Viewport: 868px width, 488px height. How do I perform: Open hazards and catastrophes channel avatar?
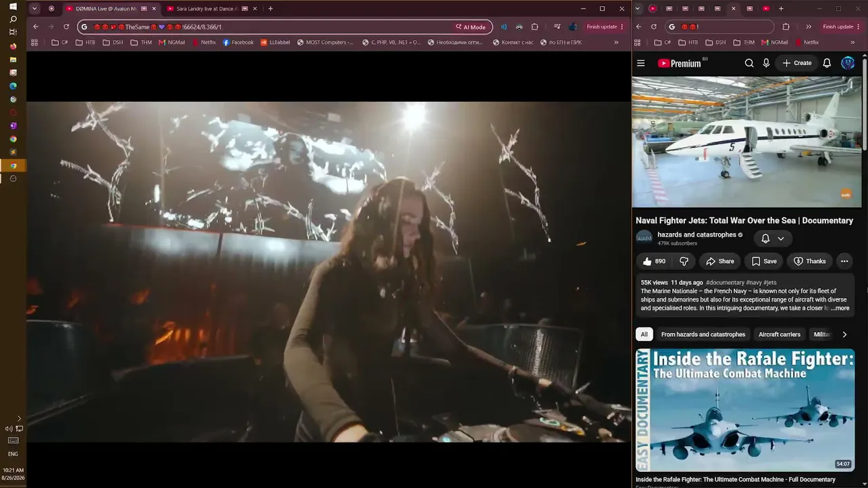point(644,238)
